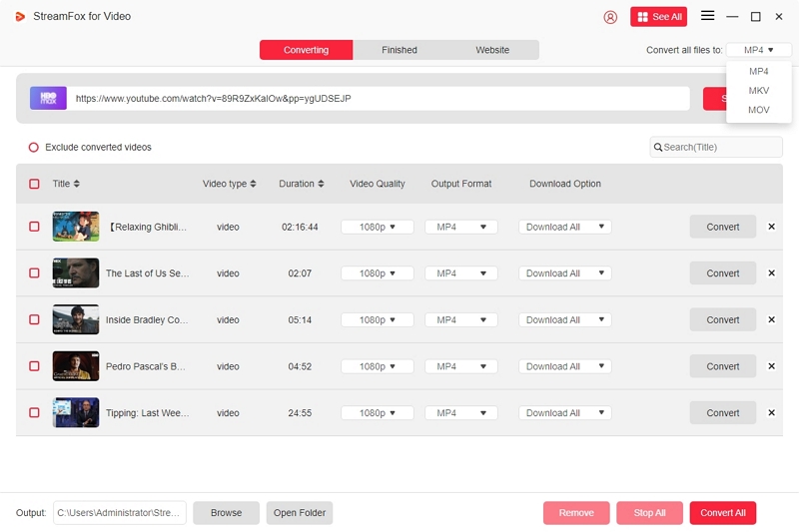Image resolution: width=799 pixels, height=532 pixels.
Task: Check the select-all checkbox in header
Action: 34,184
